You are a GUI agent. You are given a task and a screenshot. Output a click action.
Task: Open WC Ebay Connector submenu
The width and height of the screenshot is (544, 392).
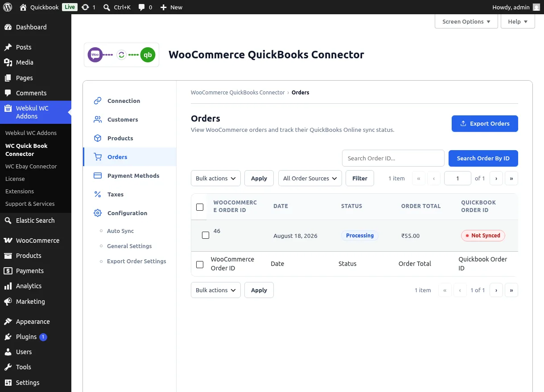pos(31,166)
